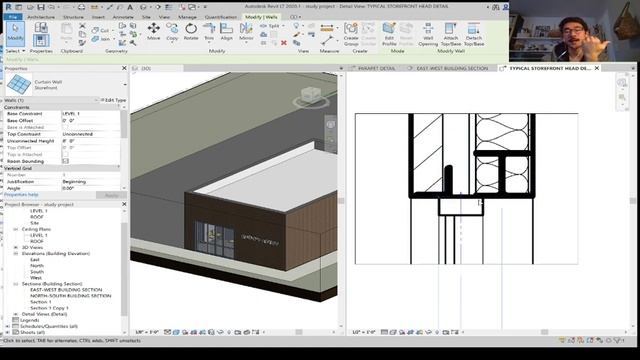Viewport: 640px width, 360px height.
Task: Expand the Detail Views (Detail) node
Action: click(16, 314)
